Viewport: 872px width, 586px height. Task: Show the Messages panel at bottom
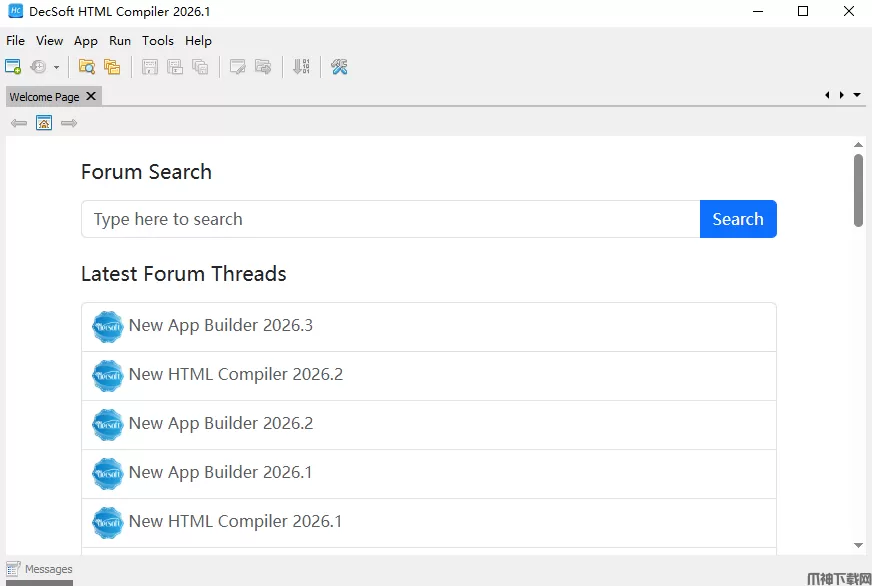coord(40,569)
